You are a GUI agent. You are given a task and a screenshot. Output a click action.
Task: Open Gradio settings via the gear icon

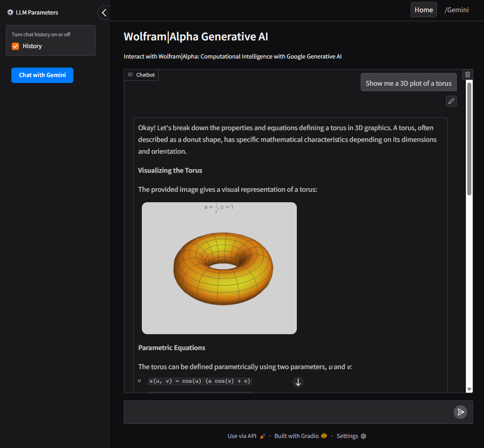[363, 436]
